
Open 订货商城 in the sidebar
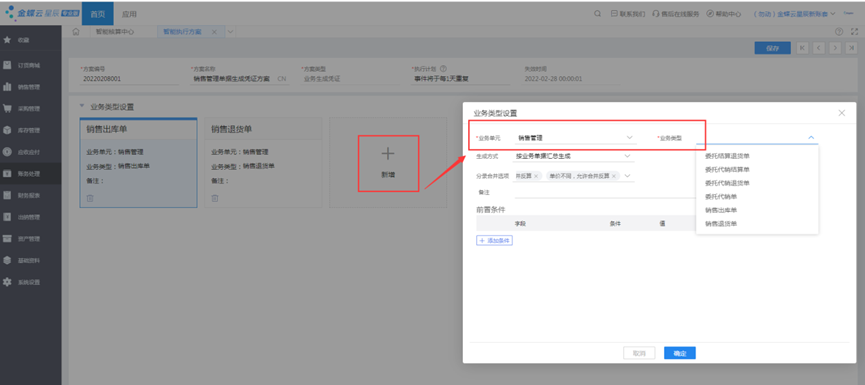(30, 65)
